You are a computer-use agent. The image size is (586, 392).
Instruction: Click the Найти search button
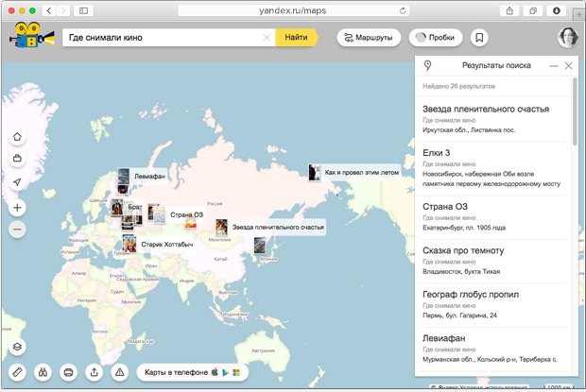(x=297, y=38)
